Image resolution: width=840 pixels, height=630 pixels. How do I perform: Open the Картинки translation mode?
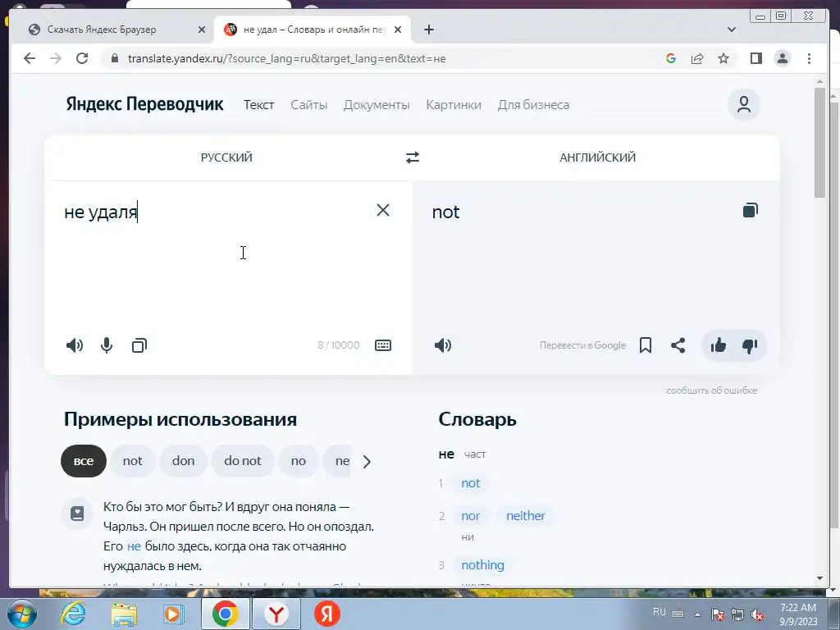[453, 105]
